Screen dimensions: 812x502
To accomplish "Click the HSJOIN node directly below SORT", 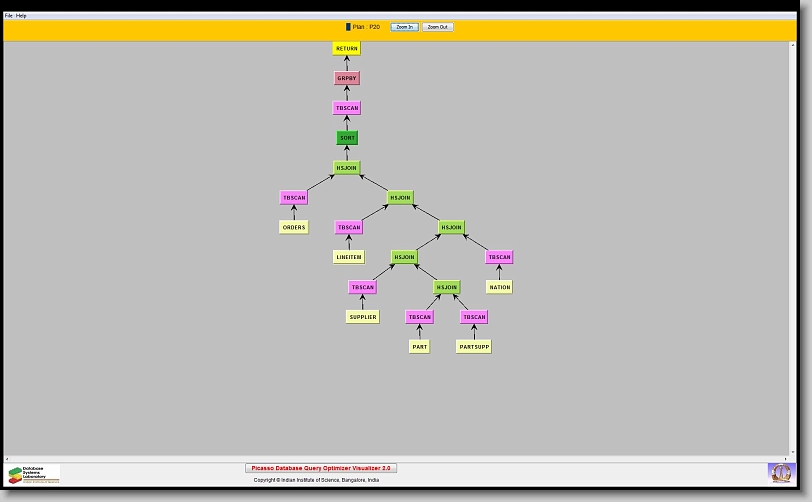I will tap(346, 168).
